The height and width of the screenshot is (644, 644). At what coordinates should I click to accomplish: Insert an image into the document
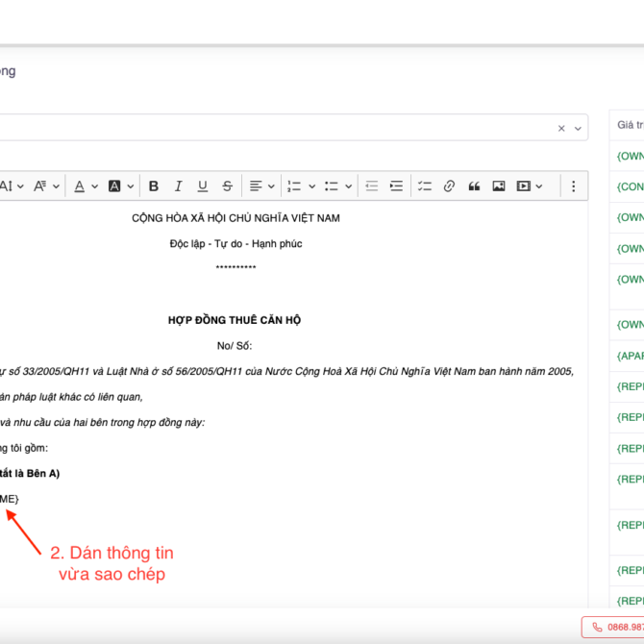pyautogui.click(x=499, y=186)
